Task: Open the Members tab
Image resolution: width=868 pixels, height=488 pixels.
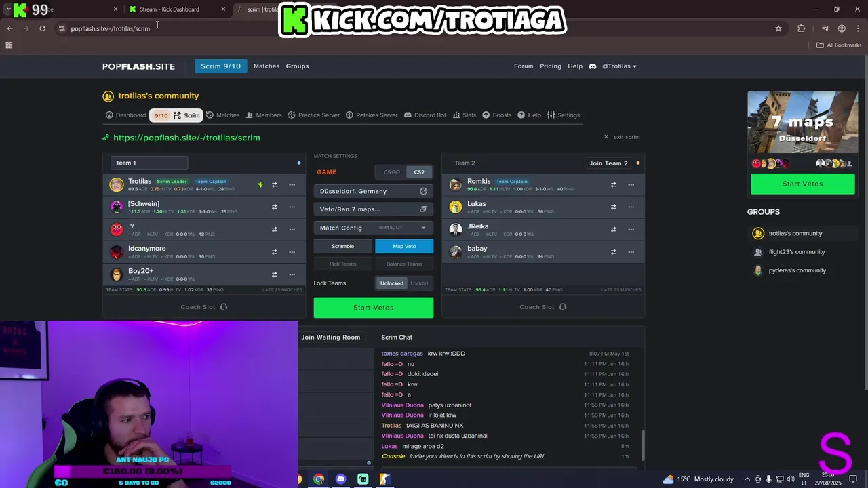Action: coord(264,115)
